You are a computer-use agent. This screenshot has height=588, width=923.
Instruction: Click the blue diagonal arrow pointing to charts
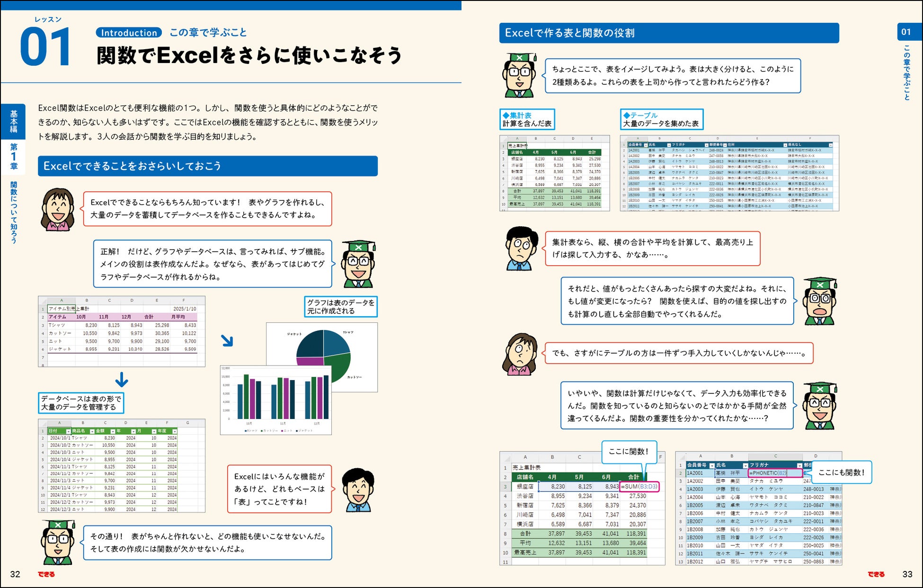coord(227,341)
